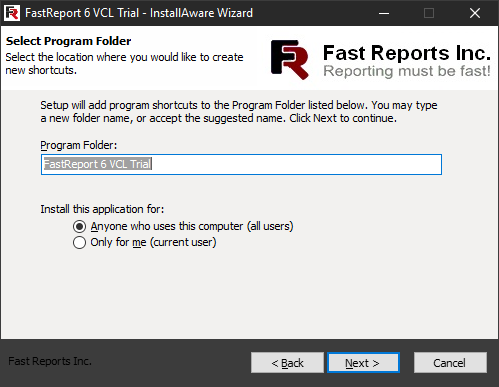Click the 'Program Folder:' label
This screenshot has width=499, height=387.
point(79,145)
